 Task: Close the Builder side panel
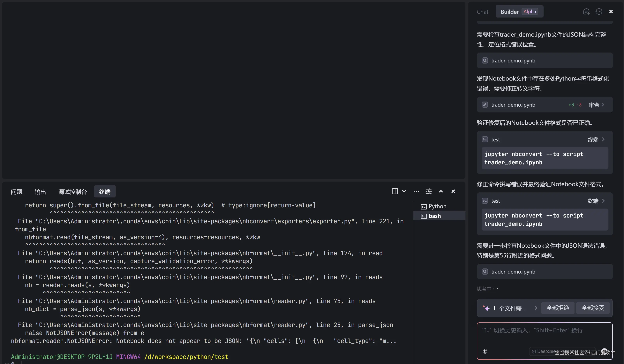click(x=611, y=12)
